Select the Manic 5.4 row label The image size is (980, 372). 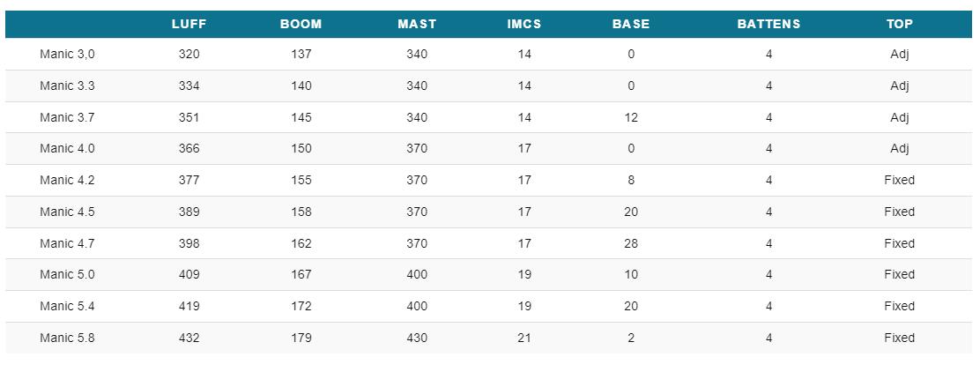pyautogui.click(x=68, y=307)
